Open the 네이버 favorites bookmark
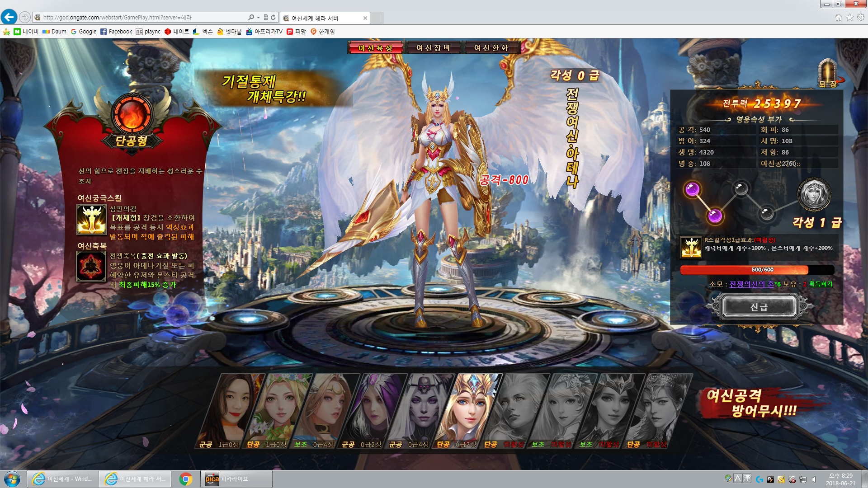Viewport: 868px width, 488px height. pyautogui.click(x=26, y=32)
